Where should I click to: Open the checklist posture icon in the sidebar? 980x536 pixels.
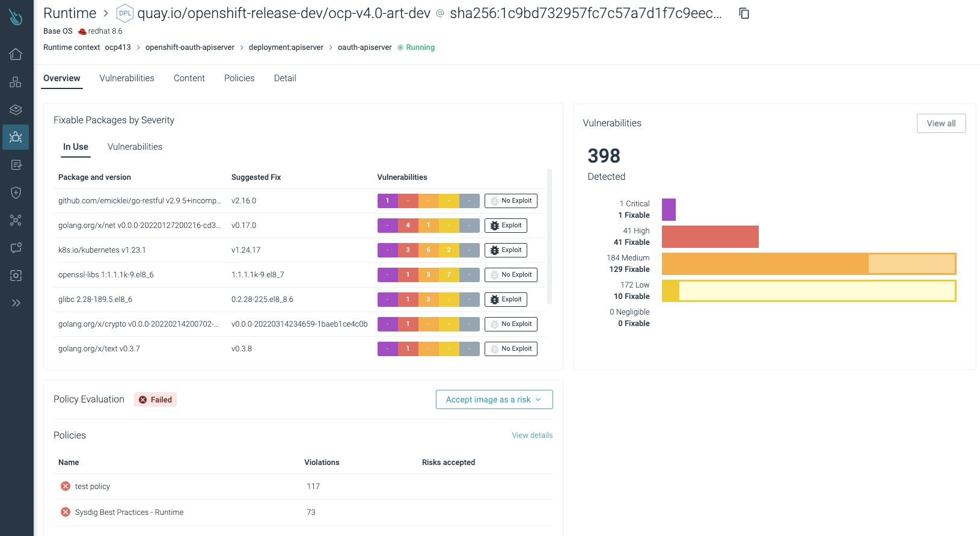pos(16,165)
